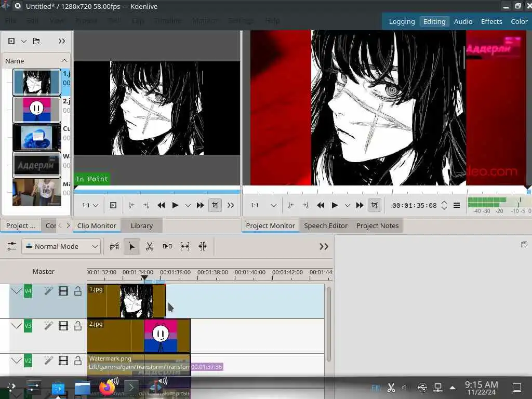
Task: Fast forward in the Clip Monitor
Action: coord(200,205)
